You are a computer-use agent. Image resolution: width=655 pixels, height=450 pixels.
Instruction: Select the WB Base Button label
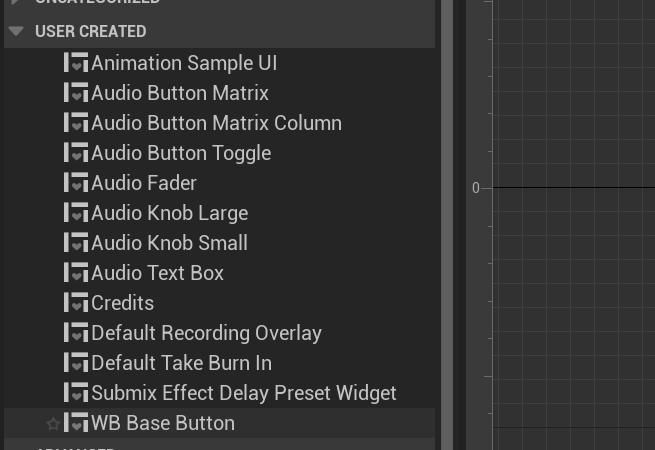pos(163,423)
